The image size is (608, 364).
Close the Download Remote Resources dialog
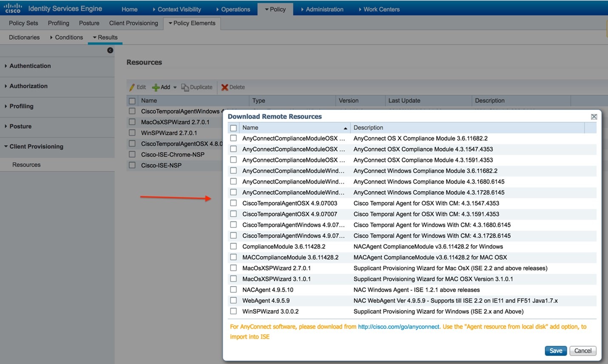[x=594, y=117]
